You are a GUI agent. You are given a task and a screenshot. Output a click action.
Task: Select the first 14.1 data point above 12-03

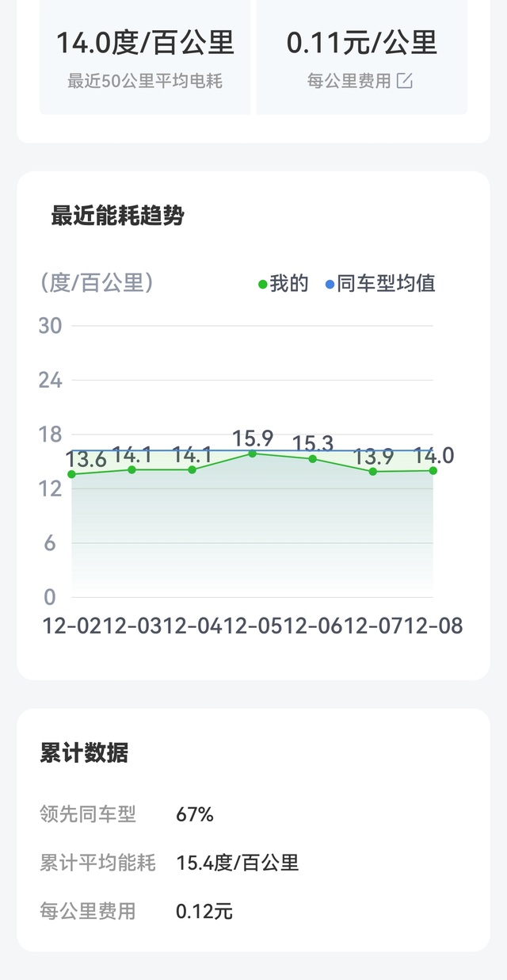(x=132, y=469)
